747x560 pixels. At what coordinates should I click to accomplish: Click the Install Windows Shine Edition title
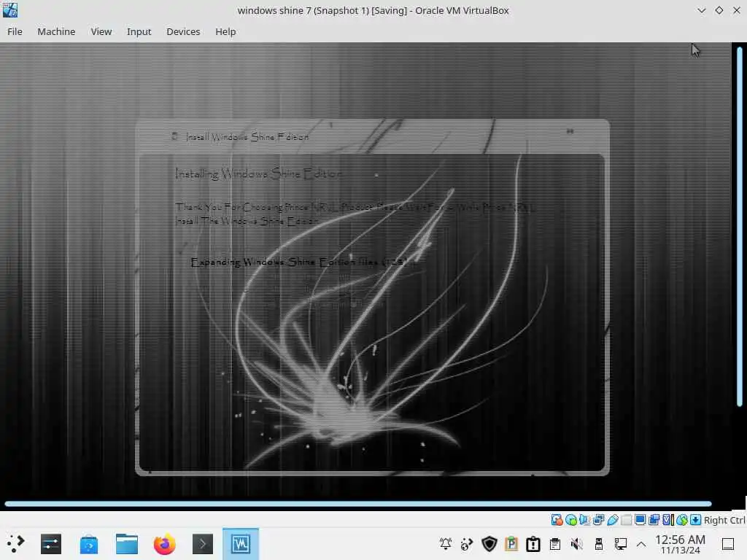click(x=247, y=137)
